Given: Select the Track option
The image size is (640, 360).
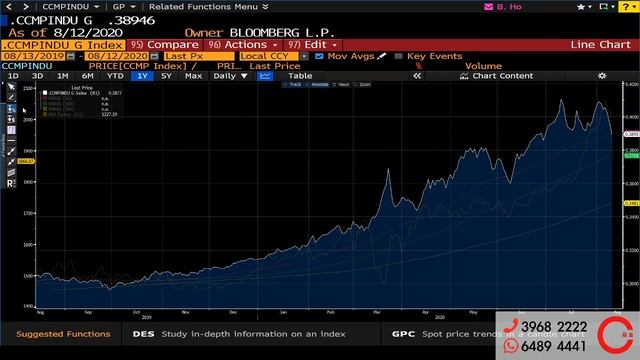Looking at the screenshot, I should [293, 84].
